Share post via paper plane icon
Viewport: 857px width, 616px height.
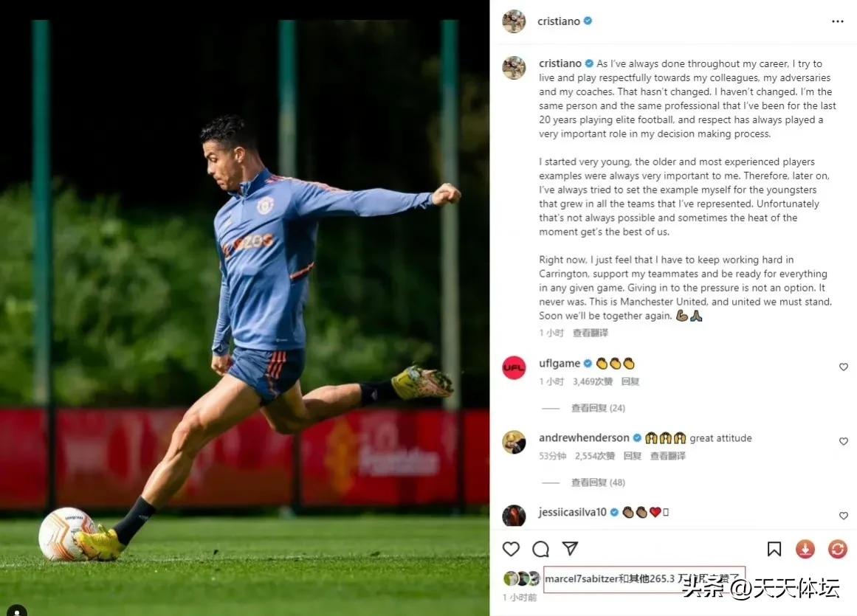pos(570,548)
